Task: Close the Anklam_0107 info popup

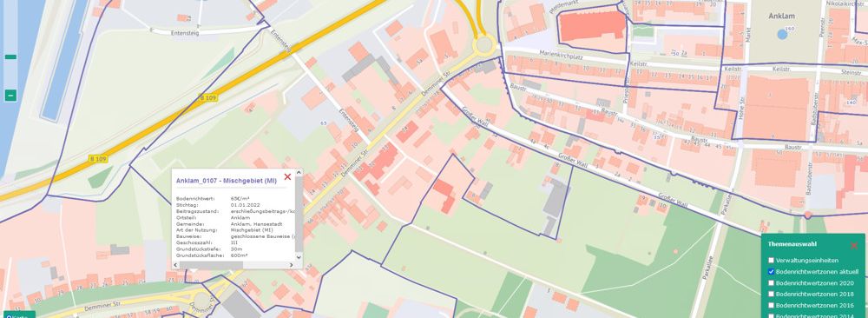Action: [x=287, y=176]
